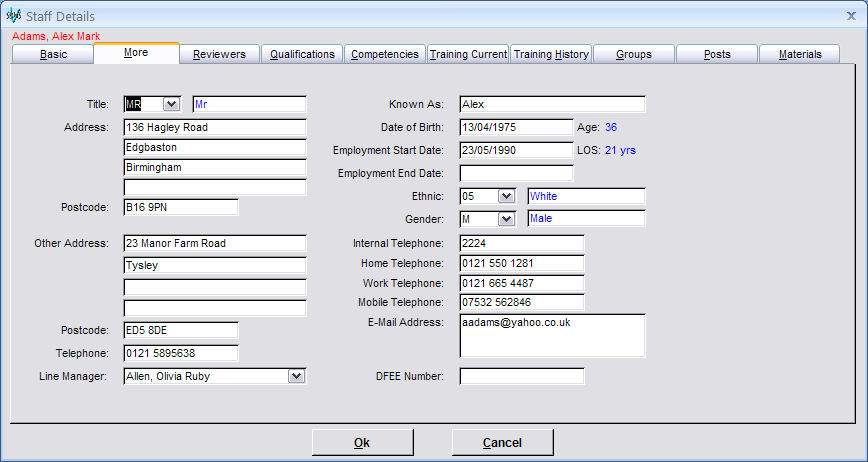Click the empty third Other Address line
The width and height of the screenshot is (868, 462).
click(215, 287)
